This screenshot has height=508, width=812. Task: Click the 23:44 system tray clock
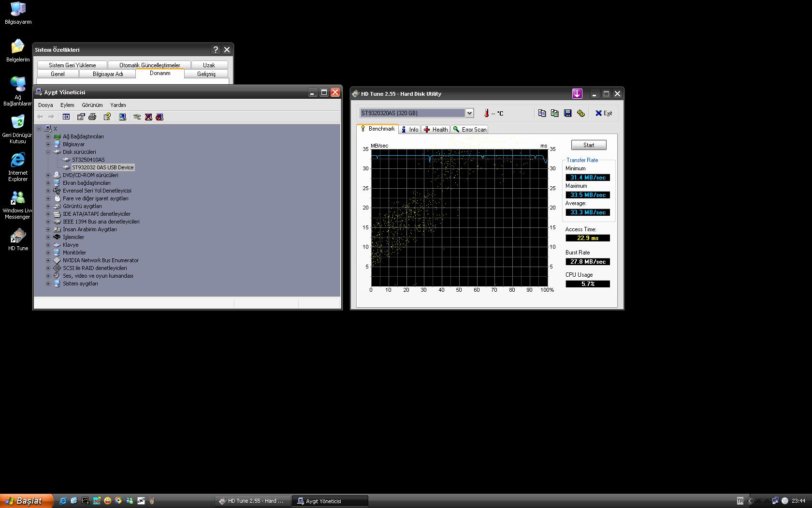[x=798, y=501]
